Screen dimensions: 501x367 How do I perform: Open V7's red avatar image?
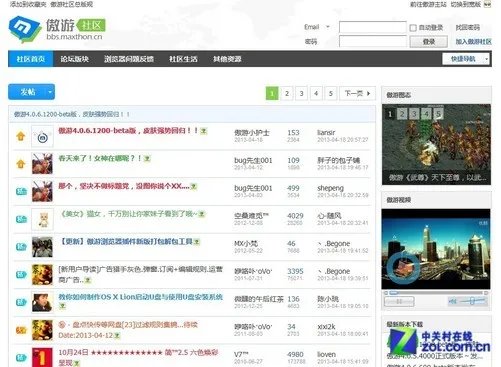tap(42, 357)
